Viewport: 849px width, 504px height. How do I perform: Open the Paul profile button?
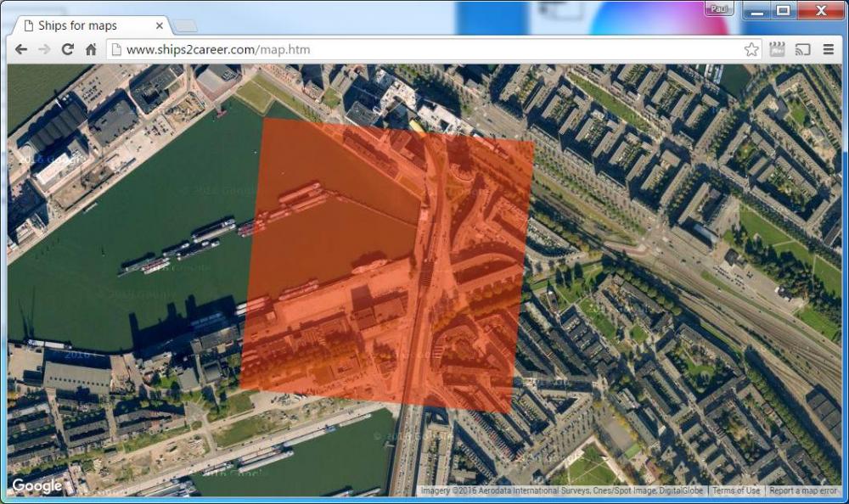(718, 8)
